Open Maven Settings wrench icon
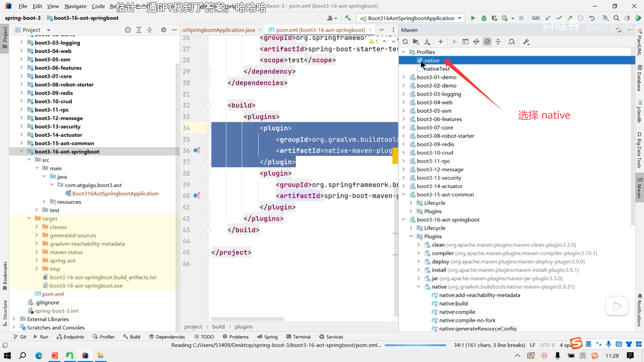Screen dimensions: 644x362 pos(526,42)
